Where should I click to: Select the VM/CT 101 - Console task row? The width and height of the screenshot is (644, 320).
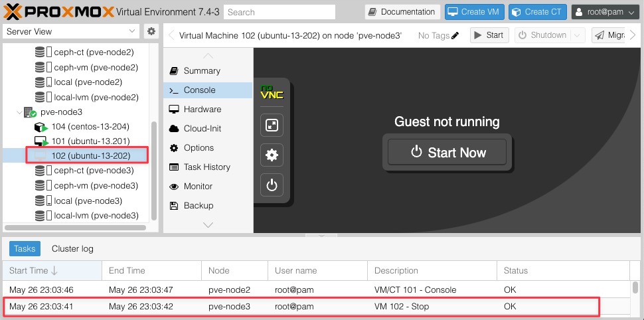point(316,289)
